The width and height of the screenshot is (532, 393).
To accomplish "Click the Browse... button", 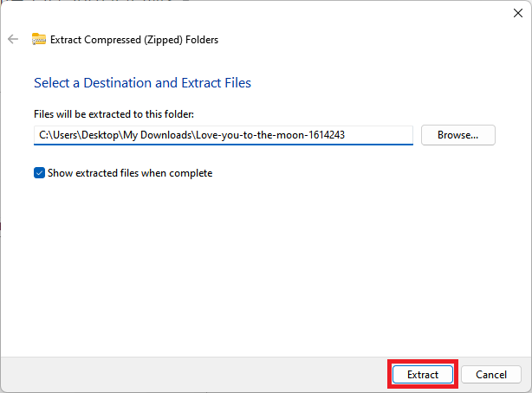I will [x=458, y=135].
